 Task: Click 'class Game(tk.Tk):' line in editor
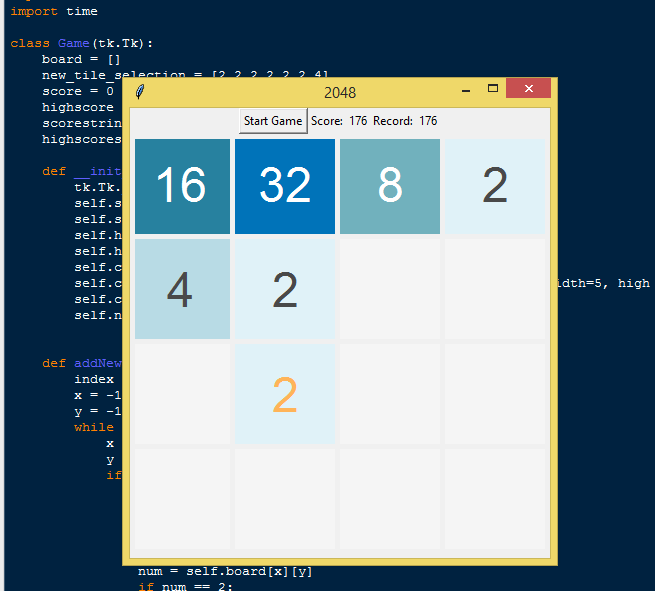(82, 43)
